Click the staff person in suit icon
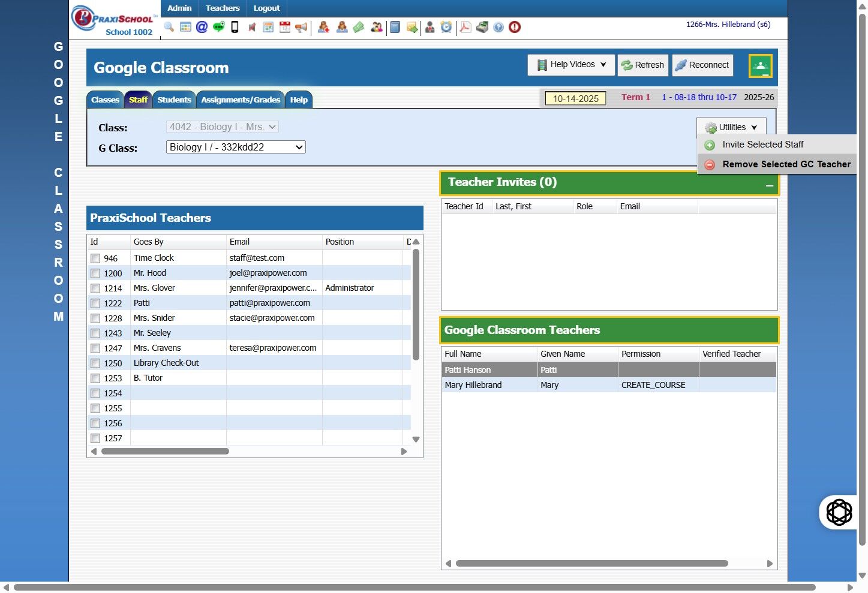This screenshot has width=868, height=593. point(430,27)
